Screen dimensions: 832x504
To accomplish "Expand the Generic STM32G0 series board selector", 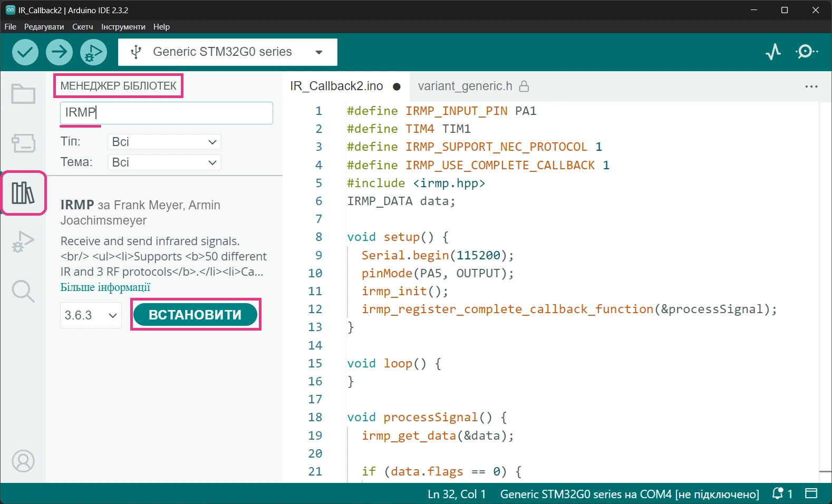I will 228,52.
